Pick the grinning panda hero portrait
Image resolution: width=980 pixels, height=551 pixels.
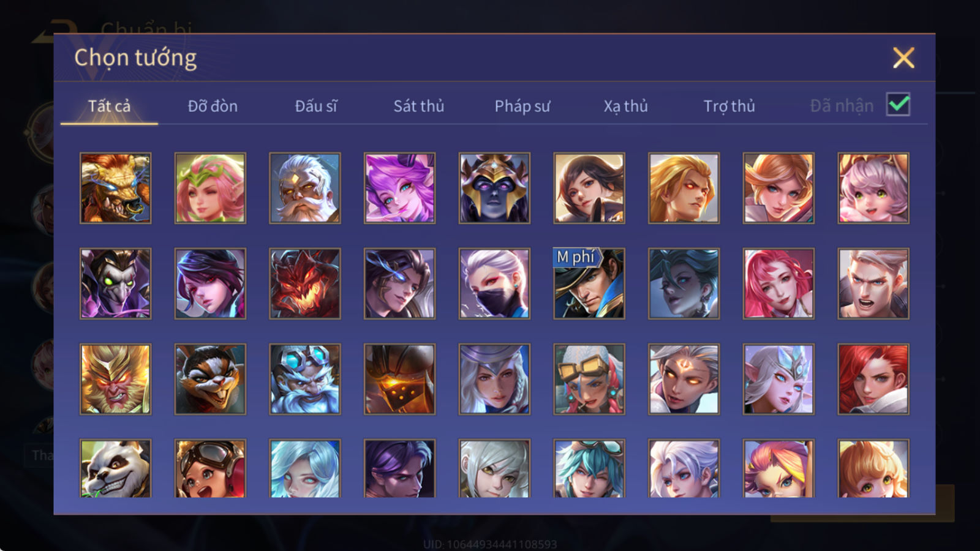115,468
